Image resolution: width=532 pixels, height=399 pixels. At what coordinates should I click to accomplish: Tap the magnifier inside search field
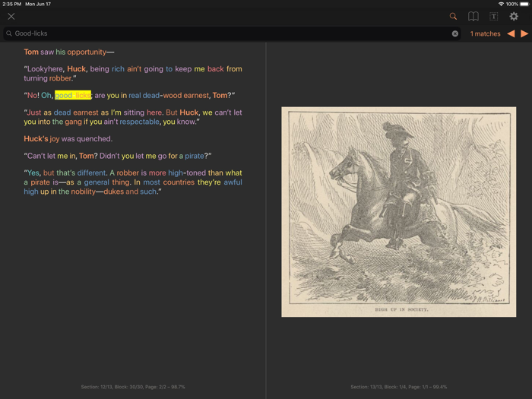point(9,33)
